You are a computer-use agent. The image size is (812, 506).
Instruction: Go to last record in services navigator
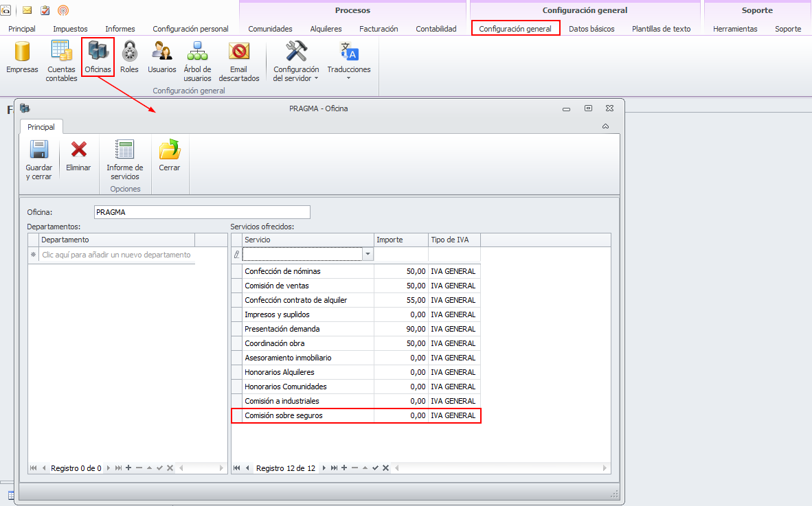(334, 468)
